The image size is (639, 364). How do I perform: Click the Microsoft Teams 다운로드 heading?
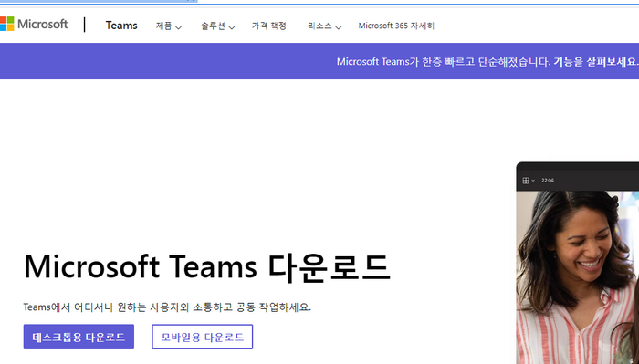[207, 267]
